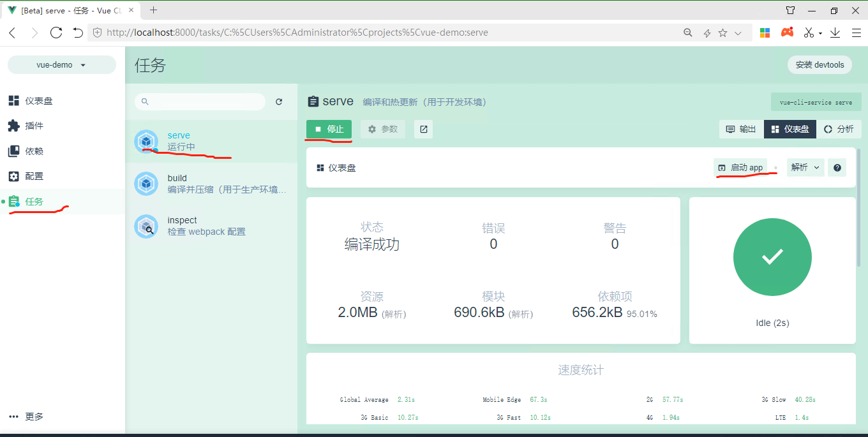Click the build webpack cube icon
Image resolution: width=868 pixels, height=437 pixels.
coord(146,184)
